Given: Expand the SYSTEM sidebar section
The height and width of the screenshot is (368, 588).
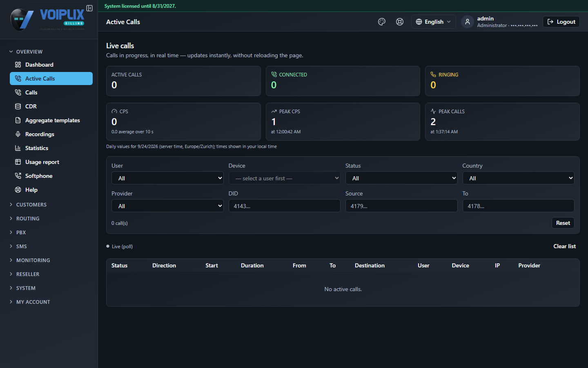Looking at the screenshot, I should pyautogui.click(x=26, y=288).
